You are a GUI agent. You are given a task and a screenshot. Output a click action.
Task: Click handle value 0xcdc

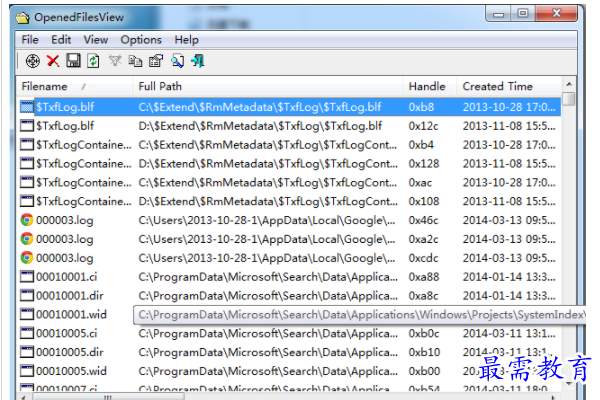423,258
